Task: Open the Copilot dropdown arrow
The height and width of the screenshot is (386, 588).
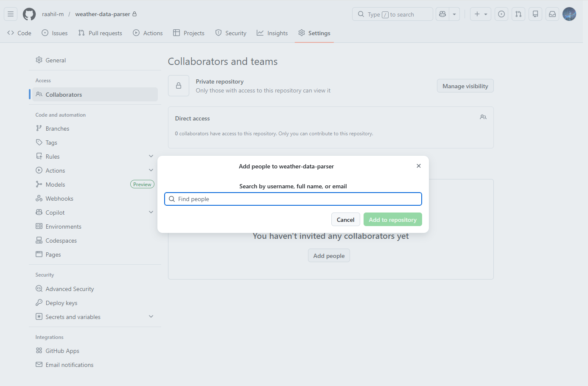Action: pos(454,14)
